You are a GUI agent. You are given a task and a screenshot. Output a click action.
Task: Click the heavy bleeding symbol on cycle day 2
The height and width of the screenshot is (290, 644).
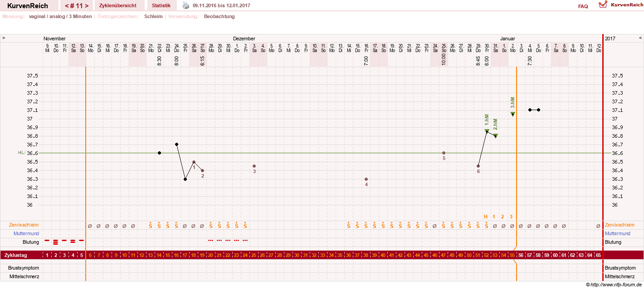pyautogui.click(x=55, y=242)
